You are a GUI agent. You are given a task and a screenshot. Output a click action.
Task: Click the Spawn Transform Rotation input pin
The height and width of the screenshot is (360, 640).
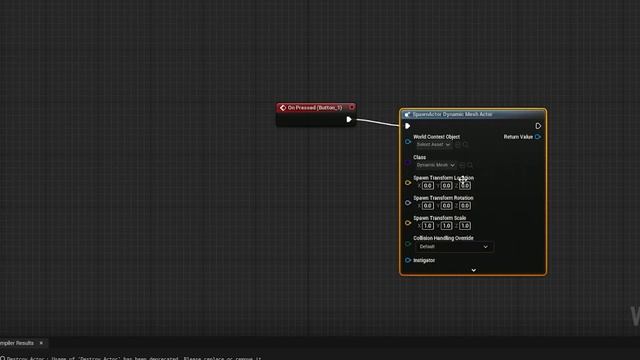click(408, 203)
